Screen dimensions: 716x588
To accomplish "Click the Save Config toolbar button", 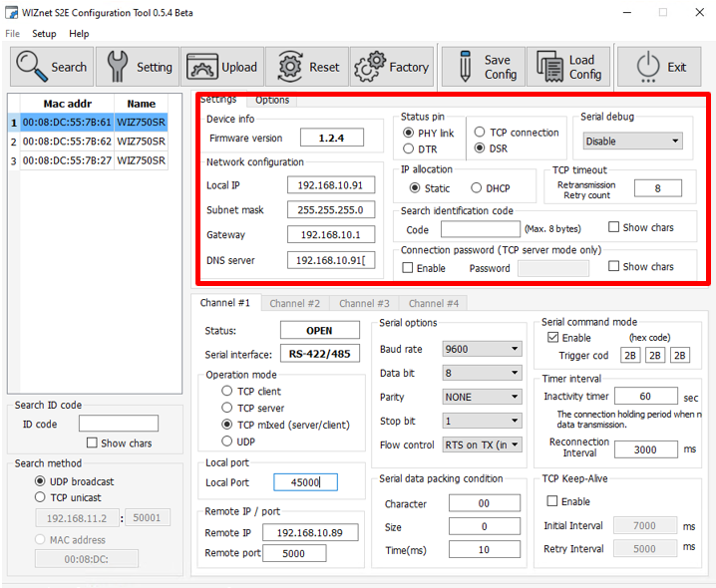I will (483, 67).
